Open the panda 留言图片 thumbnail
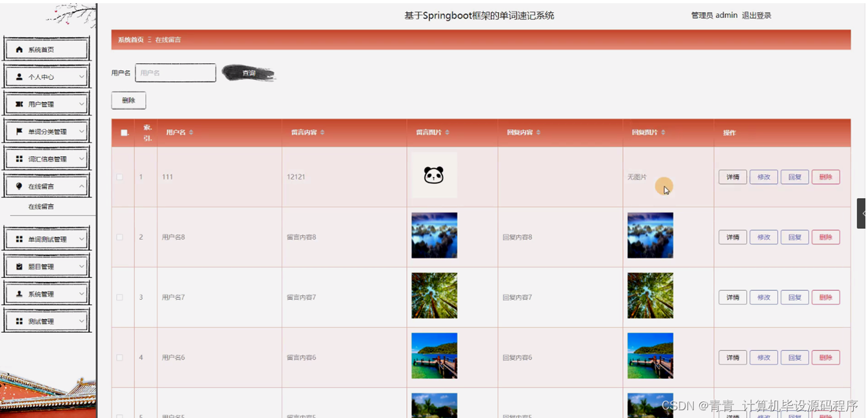Viewport: 868px width, 418px height. (434, 175)
